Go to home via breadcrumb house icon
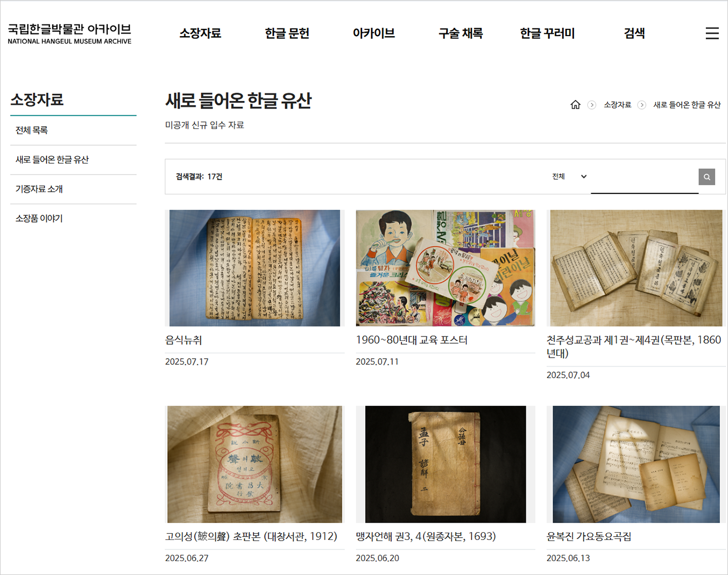728x575 pixels. [x=575, y=105]
